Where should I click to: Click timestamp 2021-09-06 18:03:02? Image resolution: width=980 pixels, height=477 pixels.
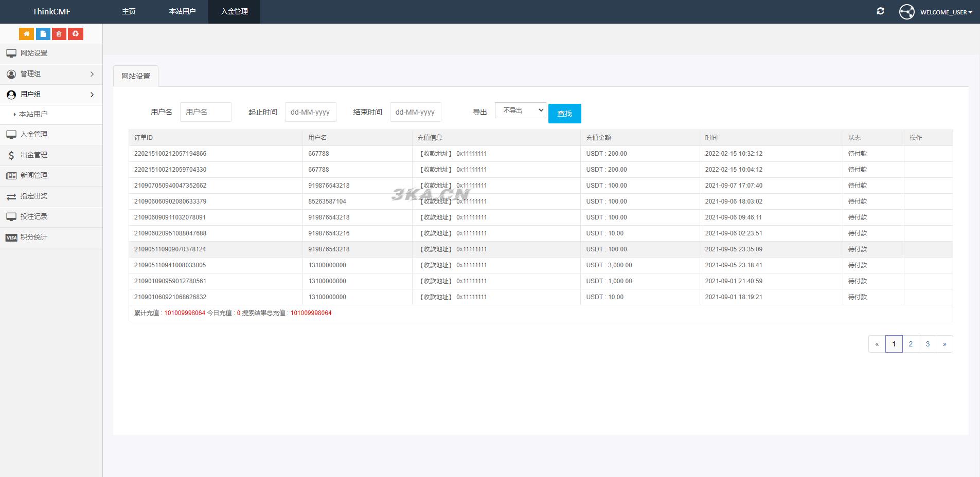click(x=734, y=201)
